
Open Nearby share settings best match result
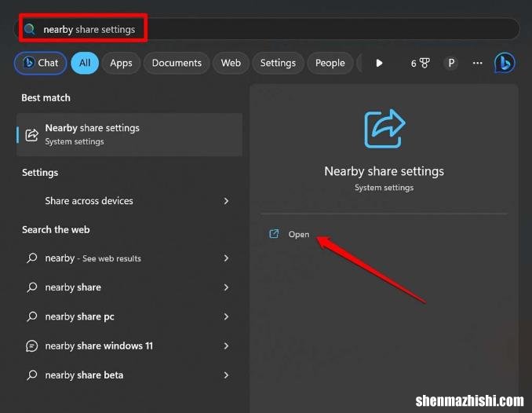[129, 134]
